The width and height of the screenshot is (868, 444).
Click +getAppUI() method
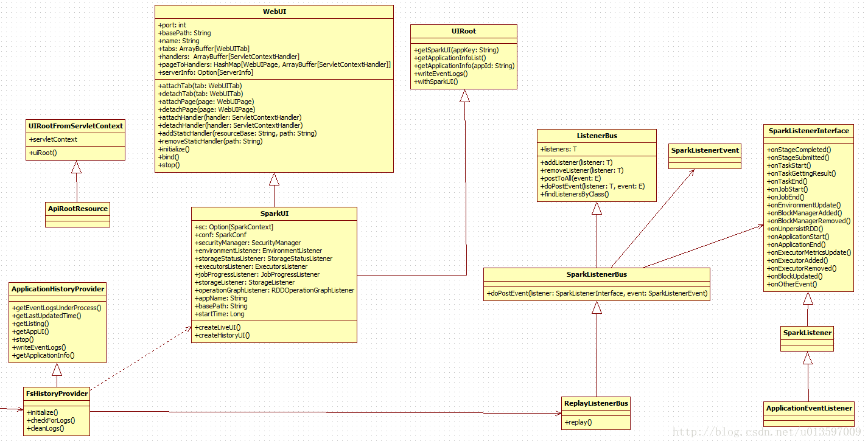click(x=30, y=331)
